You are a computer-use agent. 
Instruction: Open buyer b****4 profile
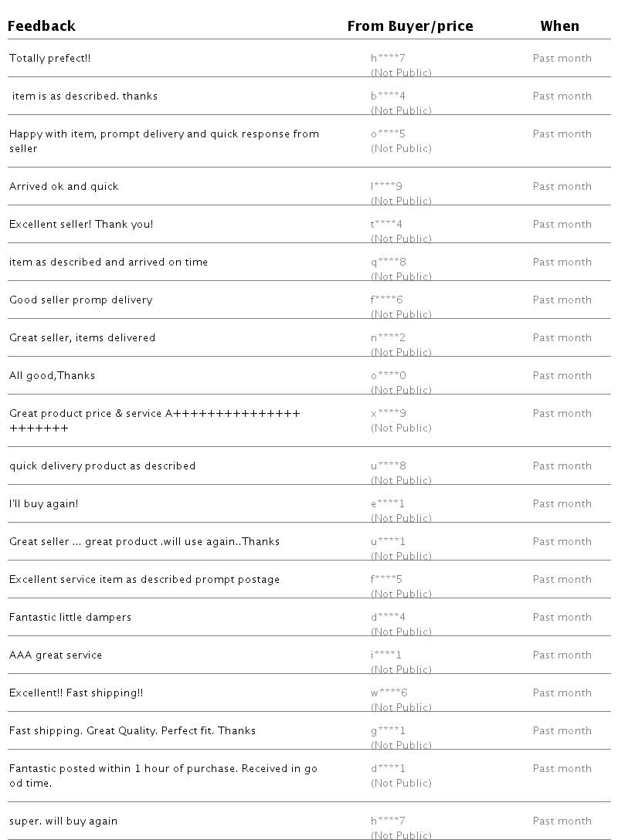tap(388, 97)
